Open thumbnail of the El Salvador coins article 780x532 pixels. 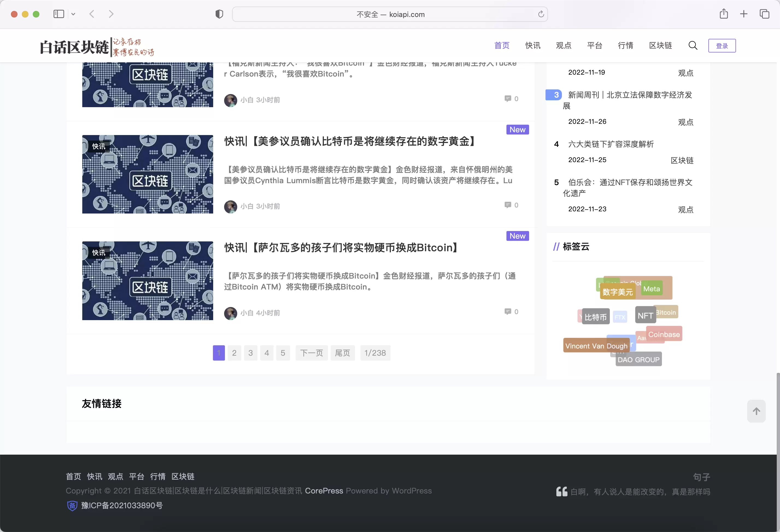[148, 280]
